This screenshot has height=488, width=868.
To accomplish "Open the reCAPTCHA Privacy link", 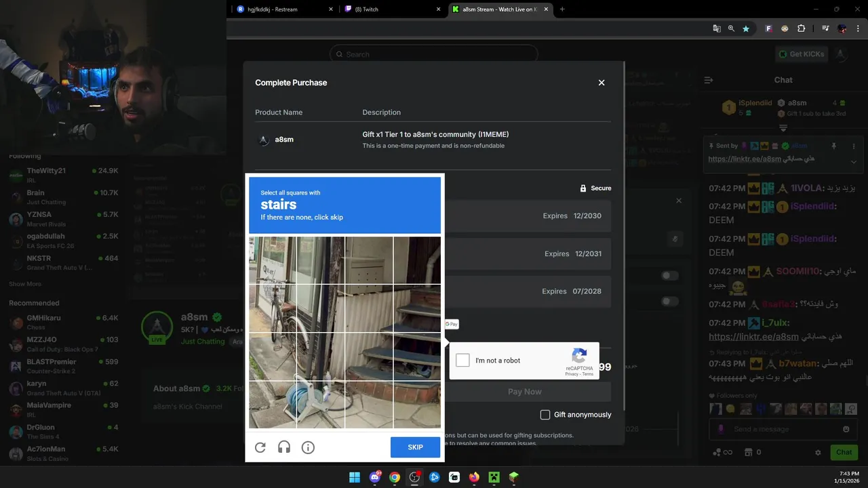I will coord(572,374).
